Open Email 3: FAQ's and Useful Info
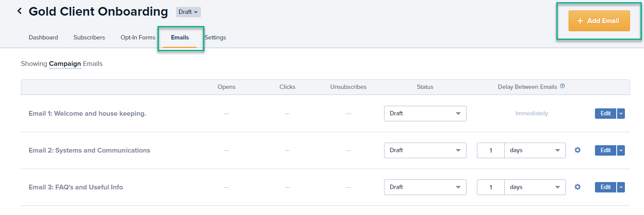 (76, 187)
